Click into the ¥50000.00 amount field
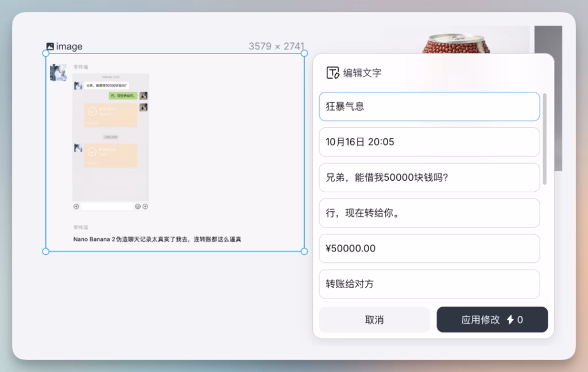Viewport: 588px width, 372px height. 429,249
